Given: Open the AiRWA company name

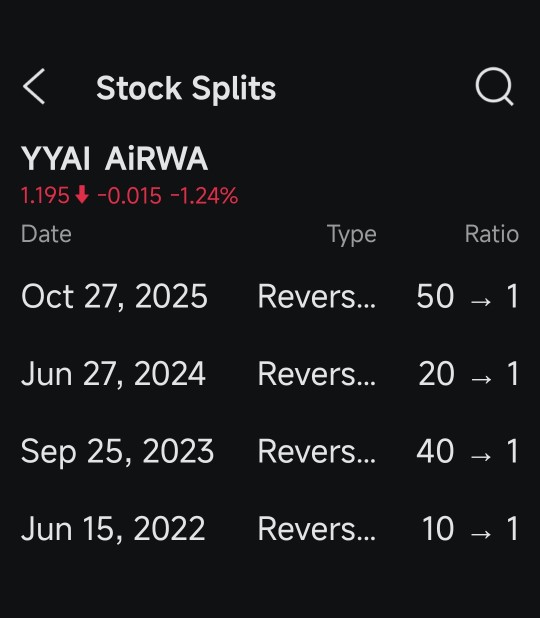Looking at the screenshot, I should coord(156,159).
